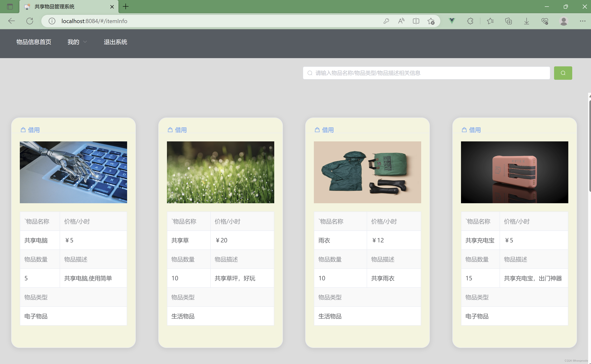Open browser settings and more menu
Viewport: 591px width, 364px height.
coord(583,21)
